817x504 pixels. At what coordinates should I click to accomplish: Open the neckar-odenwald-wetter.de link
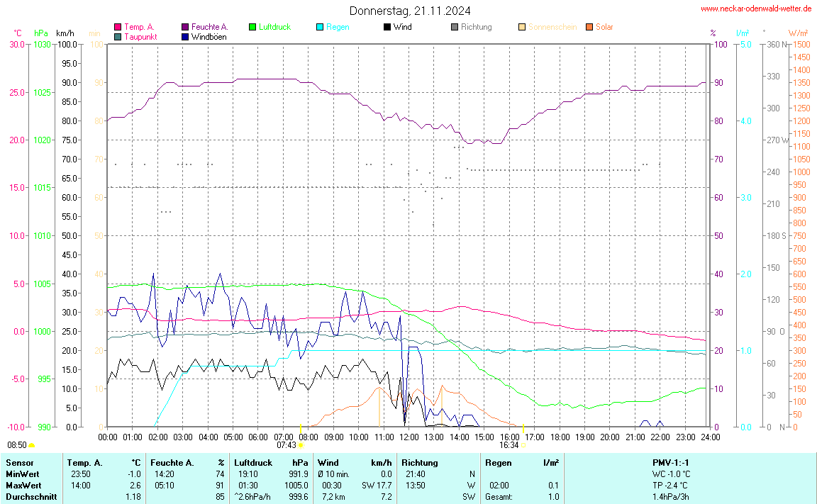[x=755, y=9]
